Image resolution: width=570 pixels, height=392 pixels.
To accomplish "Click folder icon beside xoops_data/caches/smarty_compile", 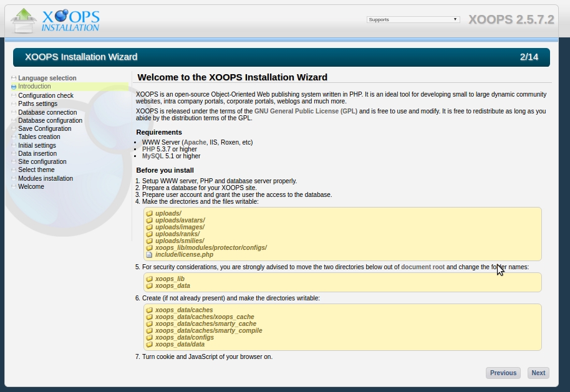I will (149, 331).
